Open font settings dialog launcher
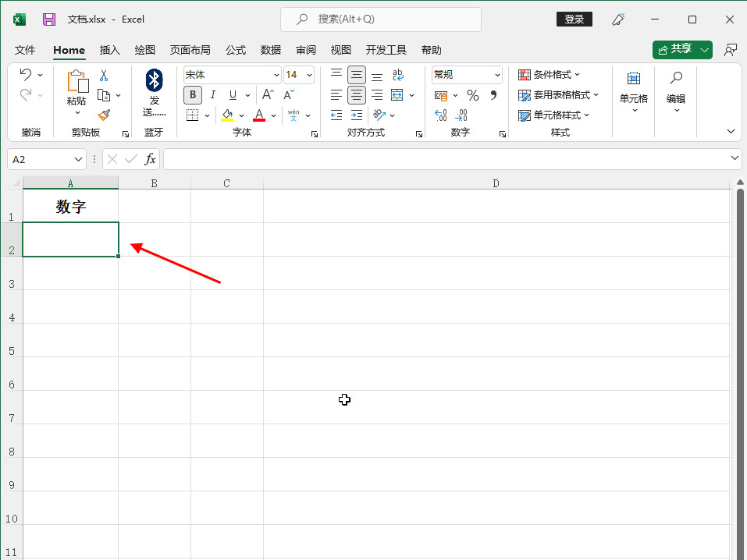 (x=315, y=134)
